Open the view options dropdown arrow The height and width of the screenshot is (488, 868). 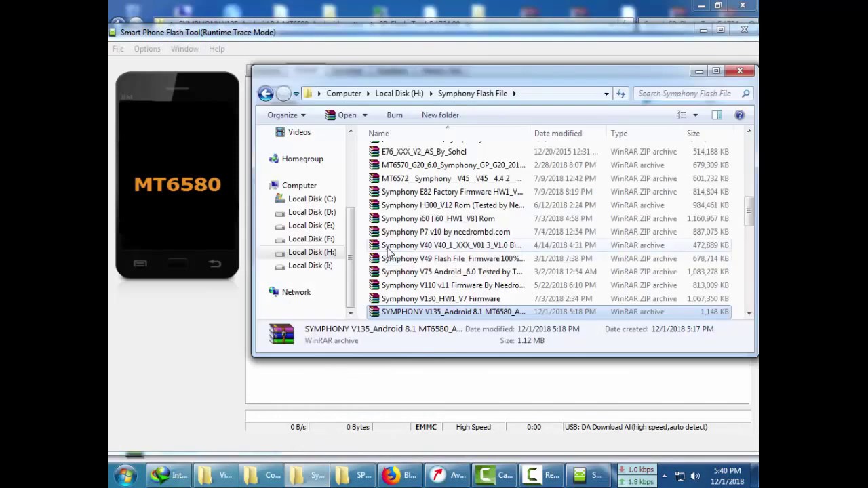pyautogui.click(x=695, y=115)
